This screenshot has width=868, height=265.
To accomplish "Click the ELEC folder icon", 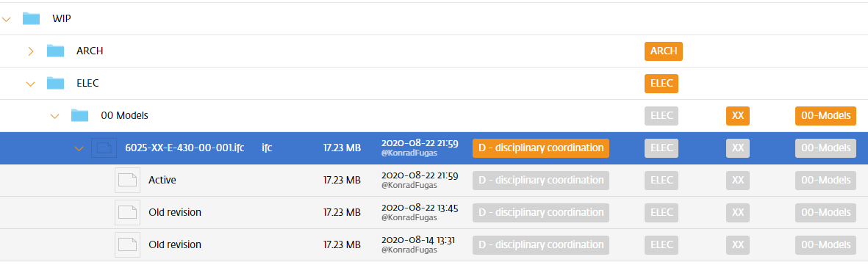I will (x=55, y=83).
